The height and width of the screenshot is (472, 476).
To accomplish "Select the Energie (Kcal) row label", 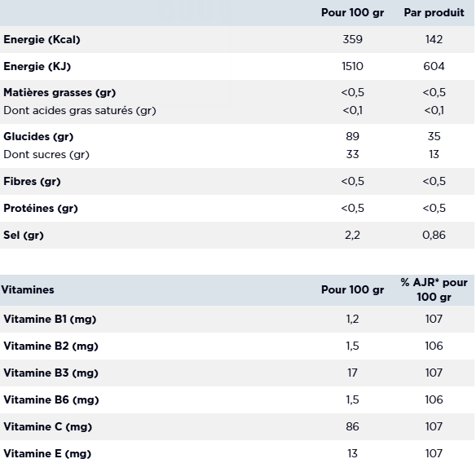I will tap(42, 39).
